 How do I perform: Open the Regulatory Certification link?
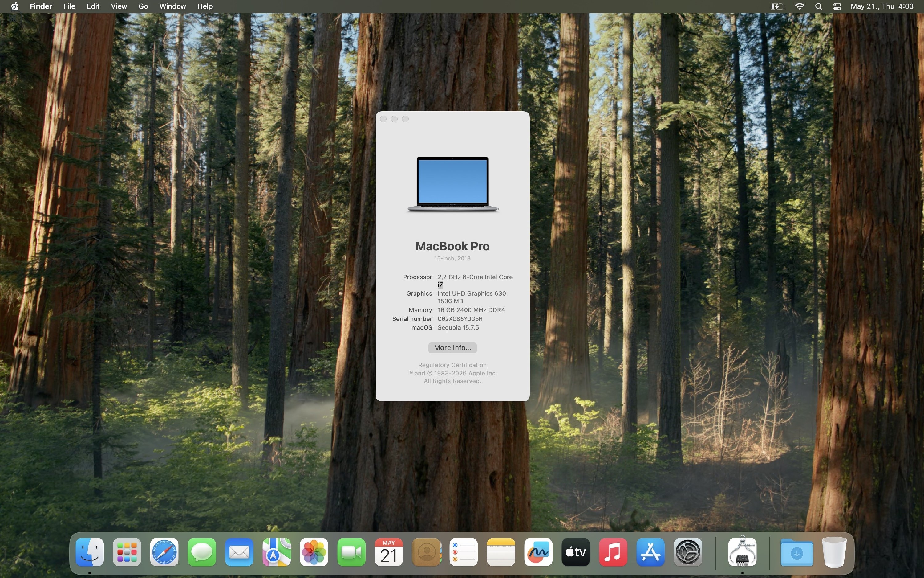pos(452,365)
